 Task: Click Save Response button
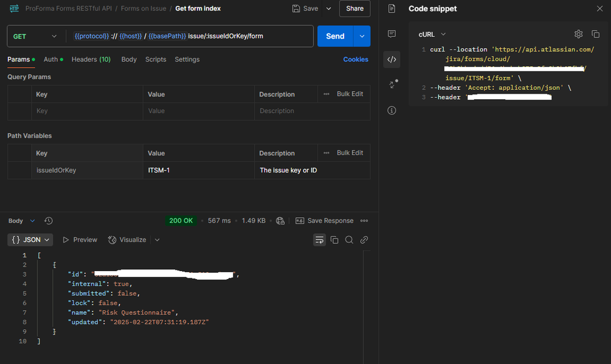coord(324,221)
